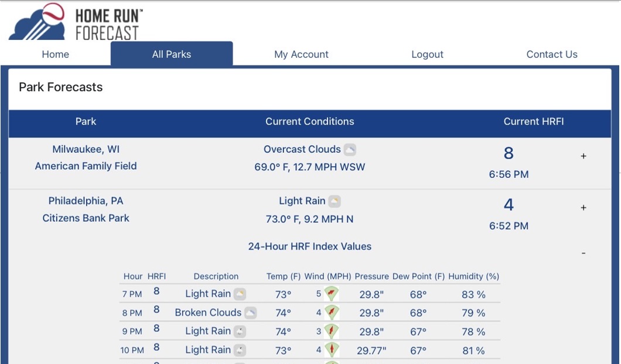Click the 8 PM wind direction icon
The image size is (621, 364).
[332, 312]
